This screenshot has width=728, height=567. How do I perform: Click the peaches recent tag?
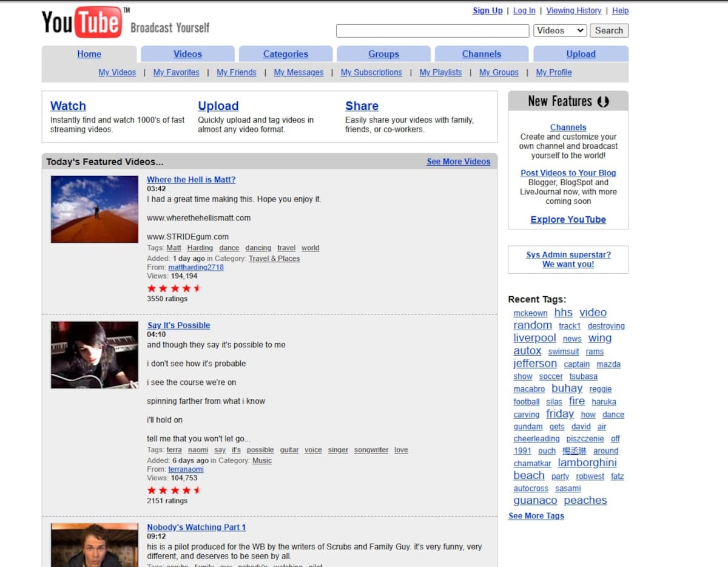click(x=585, y=501)
